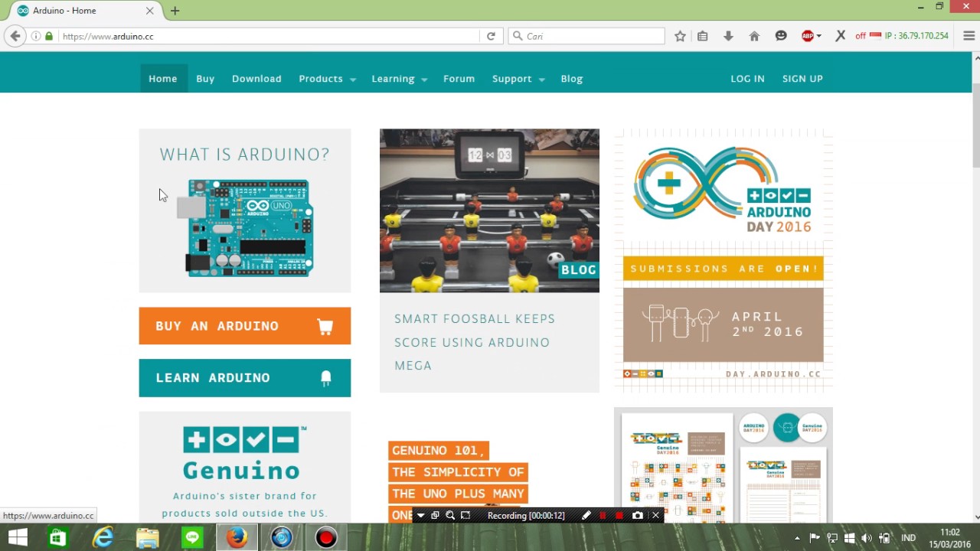The height and width of the screenshot is (551, 980).
Task: Reload the arduino.cc page
Action: pyautogui.click(x=491, y=36)
